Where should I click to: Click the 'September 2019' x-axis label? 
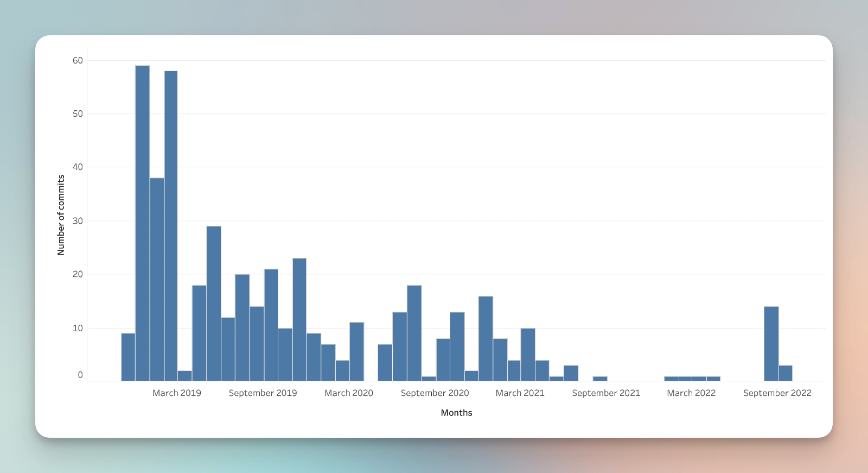(263, 393)
